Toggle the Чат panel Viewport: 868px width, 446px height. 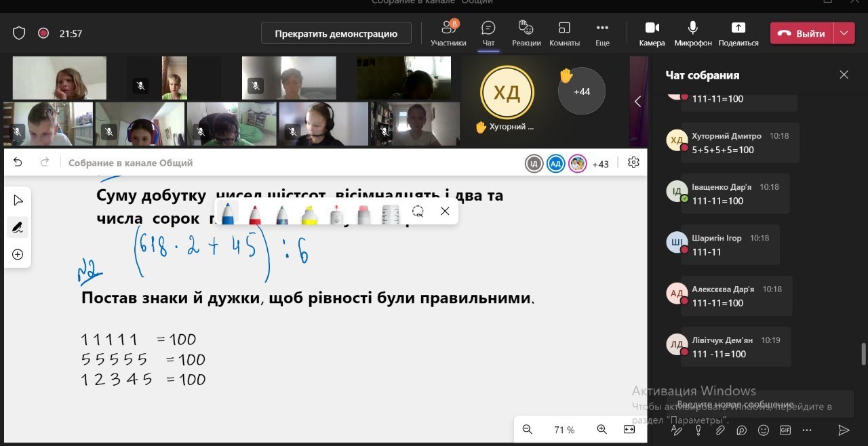tap(488, 33)
